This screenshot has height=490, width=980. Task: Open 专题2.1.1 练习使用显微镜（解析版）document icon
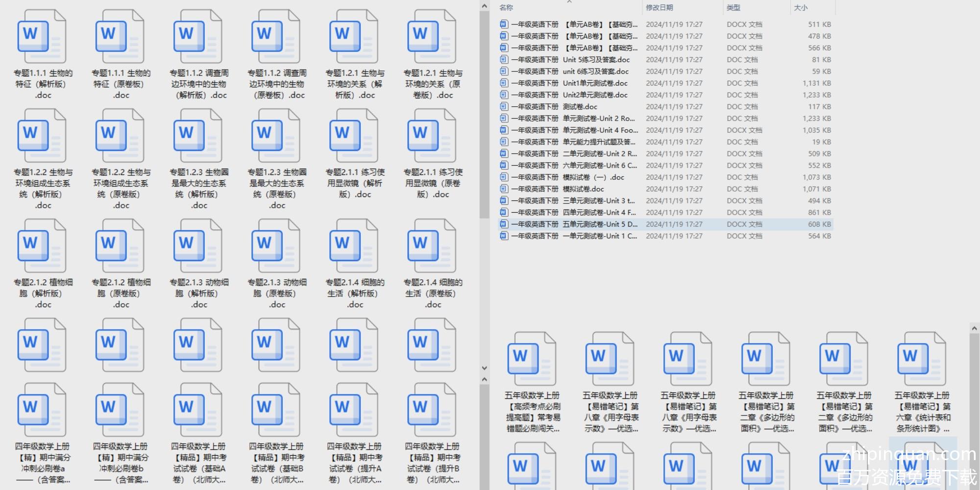point(354,136)
